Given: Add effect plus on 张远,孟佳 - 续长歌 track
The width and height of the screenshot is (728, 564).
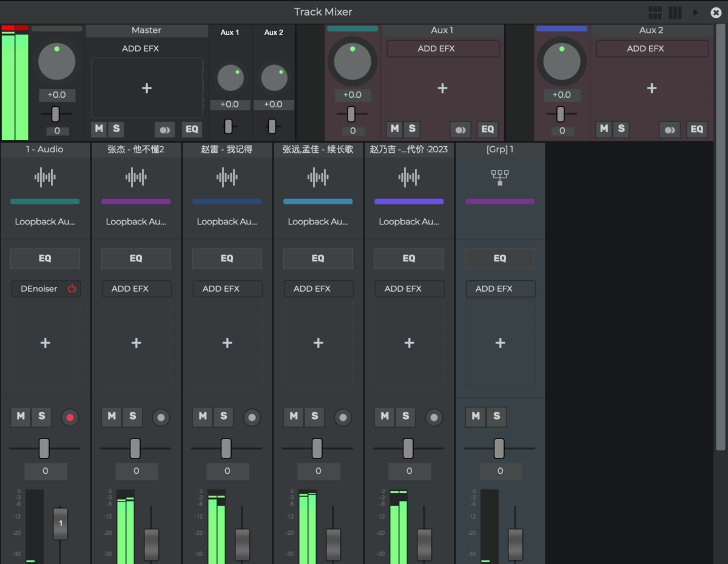Looking at the screenshot, I should tap(318, 343).
